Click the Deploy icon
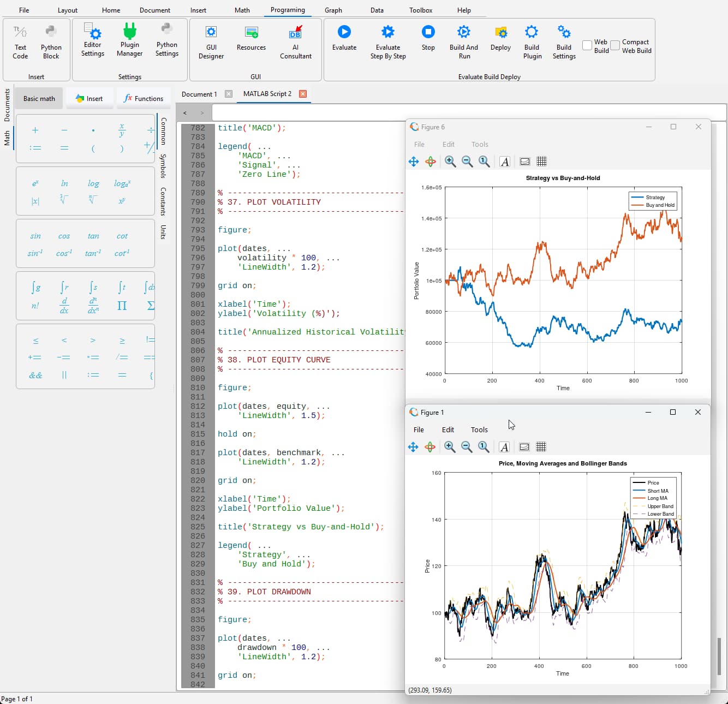The height and width of the screenshot is (704, 728). 500,32
